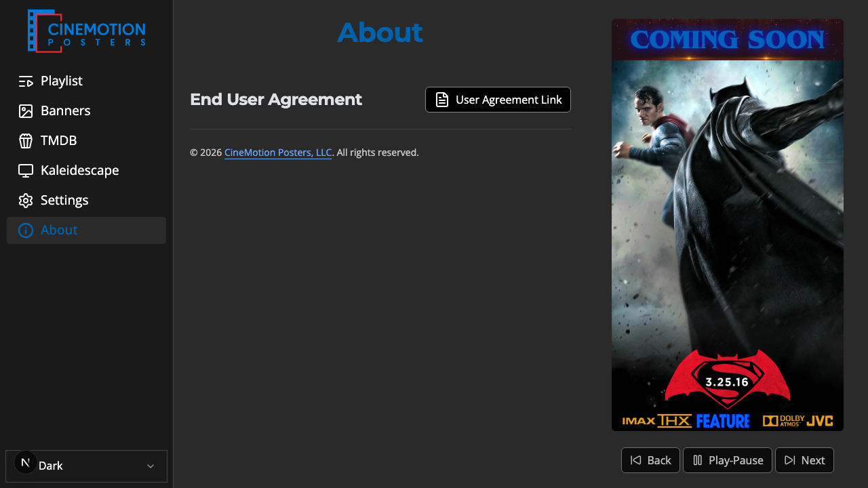Click the 'All rights reserved.' text
The height and width of the screenshot is (488, 868).
(378, 152)
